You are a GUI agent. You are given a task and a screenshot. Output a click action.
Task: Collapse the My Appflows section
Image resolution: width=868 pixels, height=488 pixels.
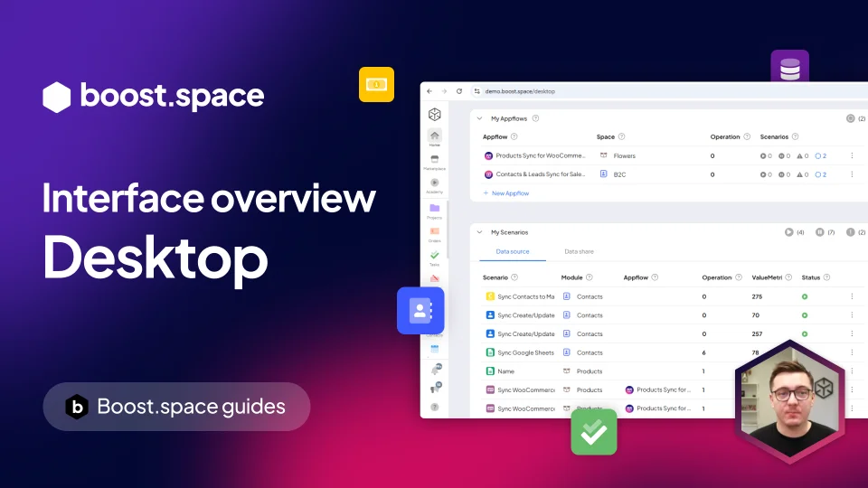point(479,118)
